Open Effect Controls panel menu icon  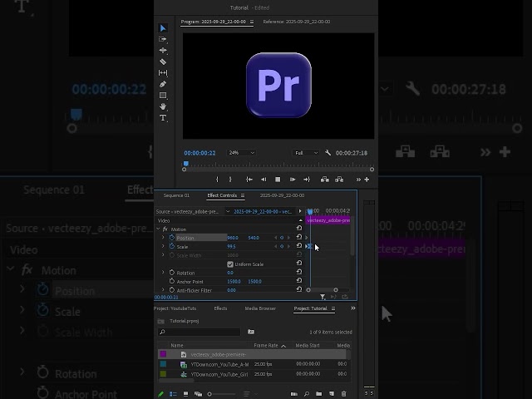[x=243, y=195]
